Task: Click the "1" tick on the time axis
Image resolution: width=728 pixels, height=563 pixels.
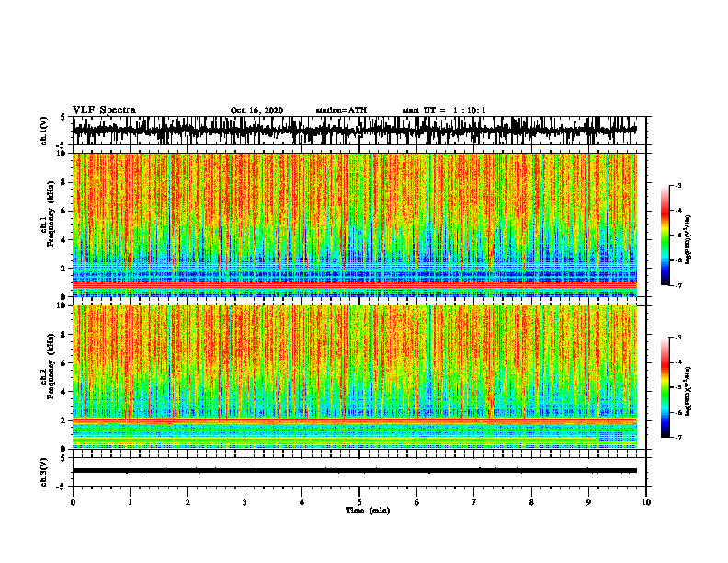Action: [130, 502]
